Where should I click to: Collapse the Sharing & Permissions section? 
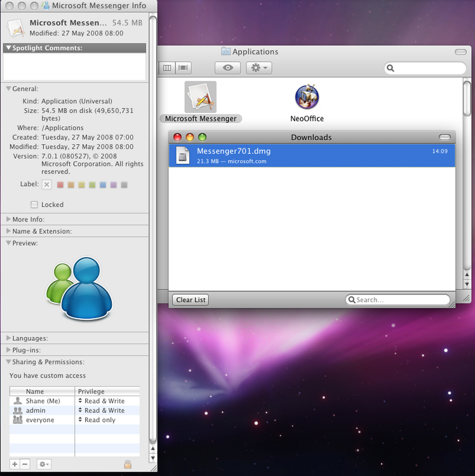[8, 362]
